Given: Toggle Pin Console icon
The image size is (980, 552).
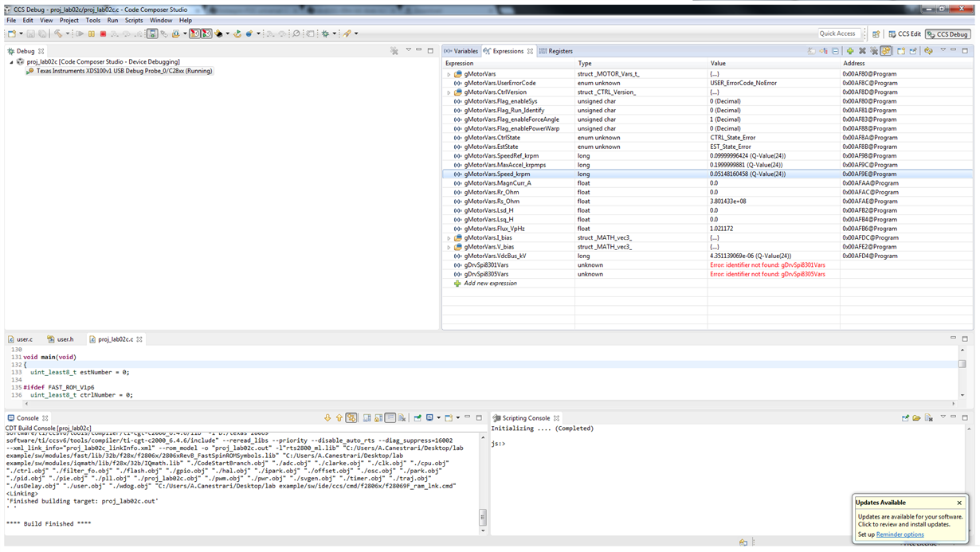Looking at the screenshot, I should [417, 417].
